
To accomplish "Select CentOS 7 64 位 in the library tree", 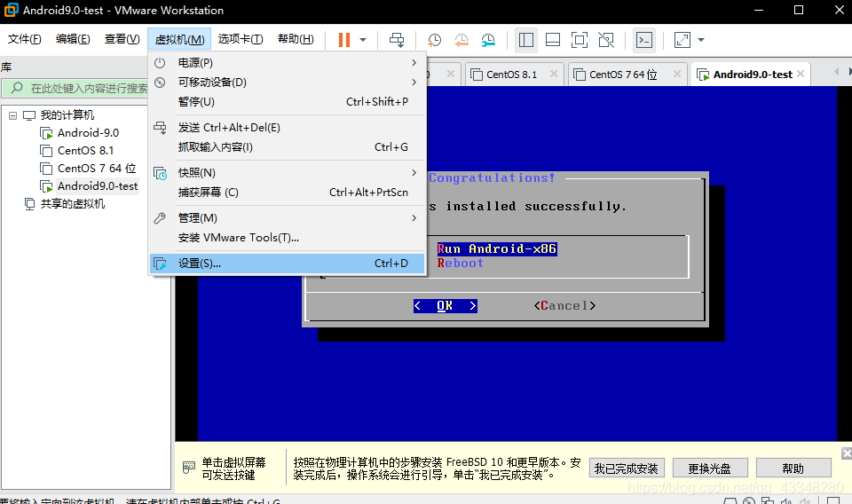I will tap(97, 169).
